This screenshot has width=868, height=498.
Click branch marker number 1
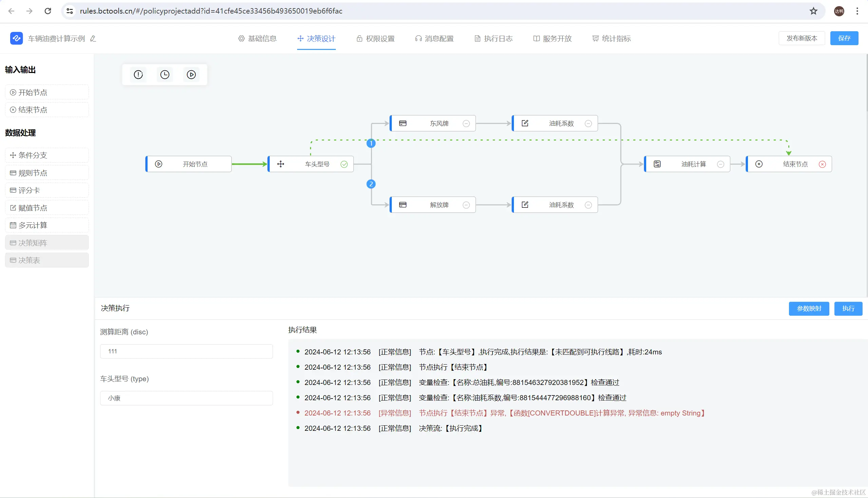tap(371, 143)
